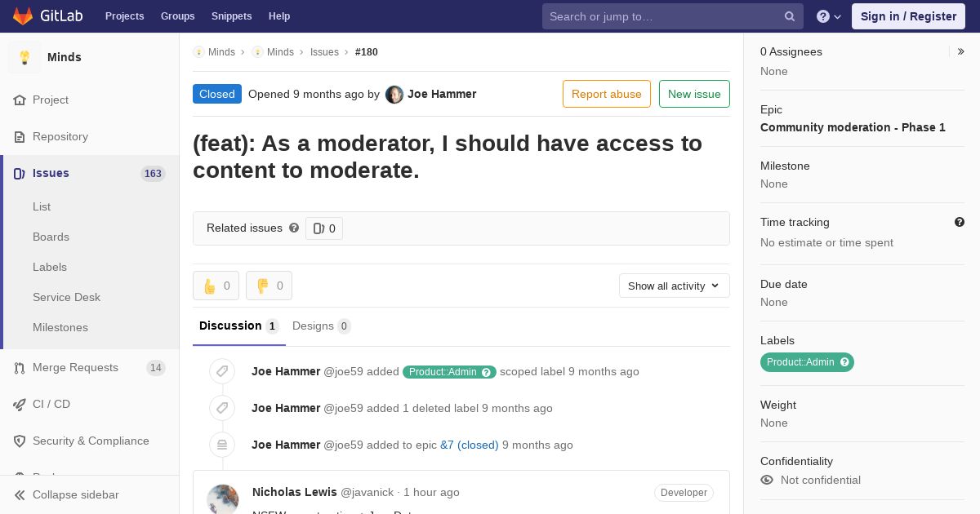Click the thumbs up reaction
This screenshot has height=514, width=980.
tap(216, 286)
